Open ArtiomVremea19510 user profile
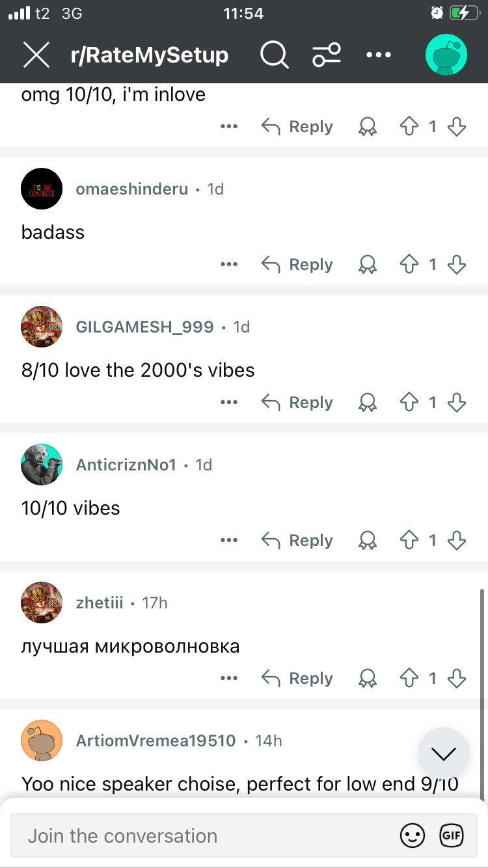The image size is (488, 868). pyautogui.click(x=156, y=740)
